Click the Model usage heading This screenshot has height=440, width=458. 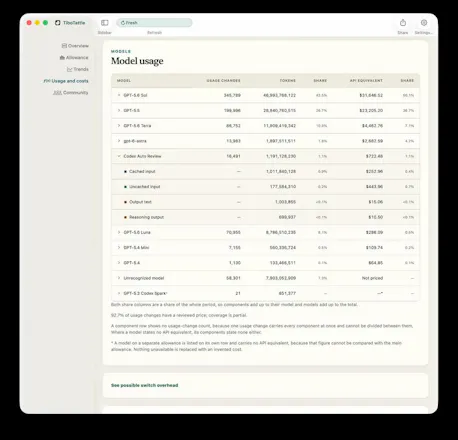tap(137, 61)
